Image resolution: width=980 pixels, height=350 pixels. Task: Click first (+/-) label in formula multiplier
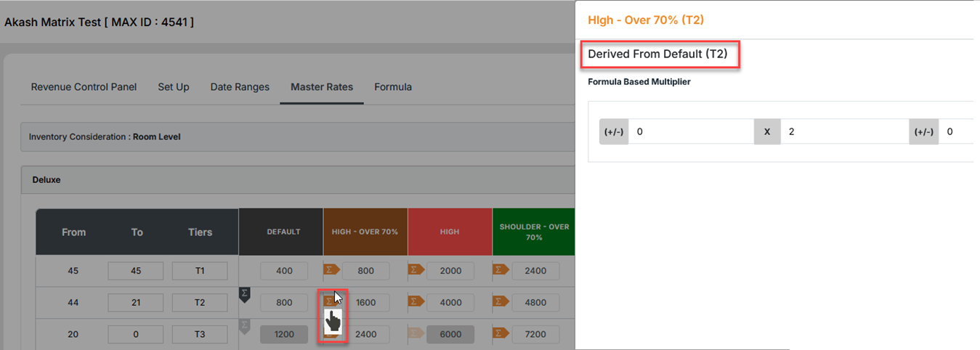click(x=614, y=132)
